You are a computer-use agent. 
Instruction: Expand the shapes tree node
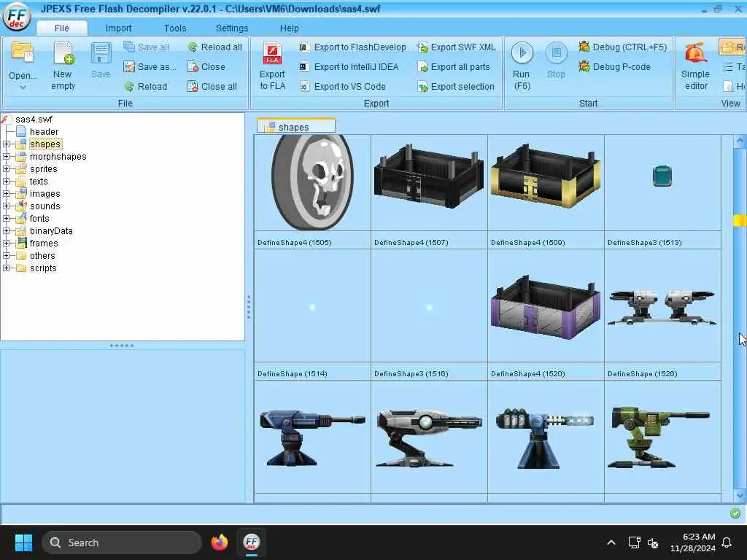(6, 144)
